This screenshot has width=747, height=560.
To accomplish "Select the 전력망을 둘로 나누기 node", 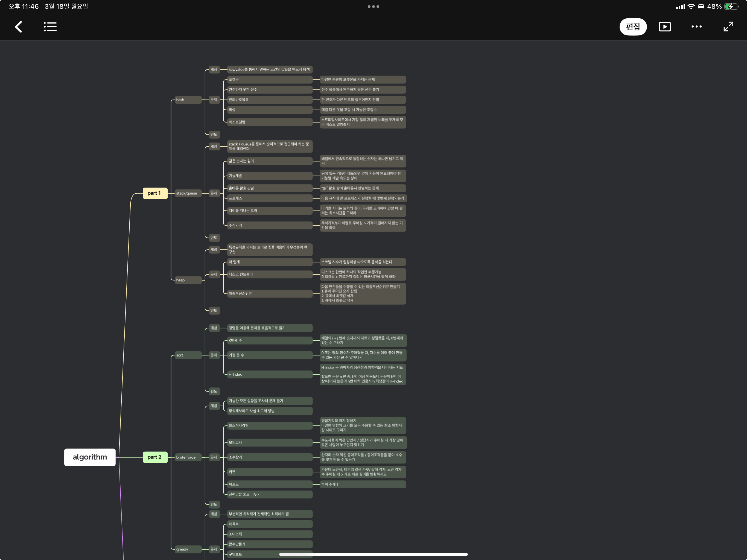I will click(x=270, y=494).
